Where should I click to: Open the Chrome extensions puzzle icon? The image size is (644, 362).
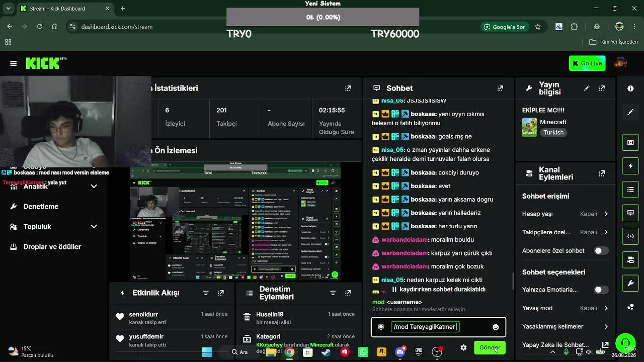pyautogui.click(x=575, y=27)
